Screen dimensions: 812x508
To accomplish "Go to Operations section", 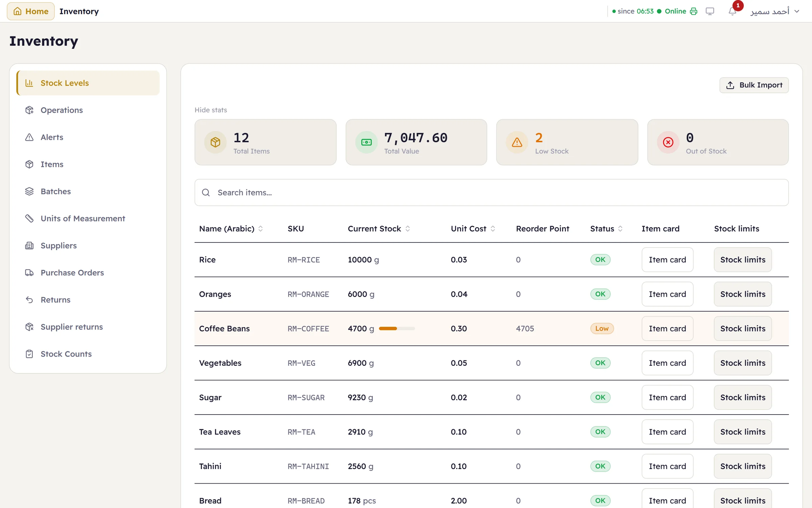I will tap(88, 110).
